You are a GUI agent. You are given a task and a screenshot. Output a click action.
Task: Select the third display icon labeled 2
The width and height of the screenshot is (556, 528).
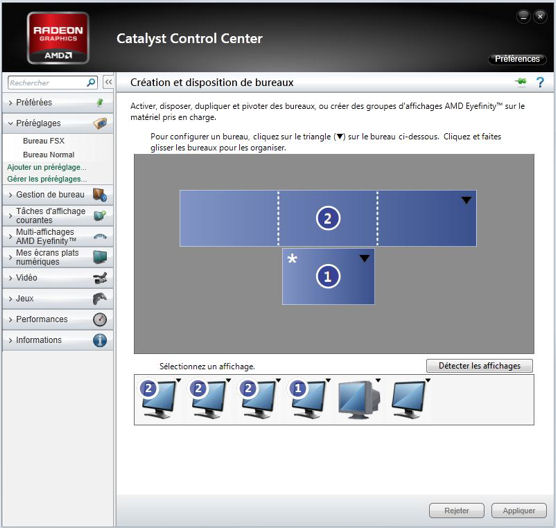coord(258,399)
